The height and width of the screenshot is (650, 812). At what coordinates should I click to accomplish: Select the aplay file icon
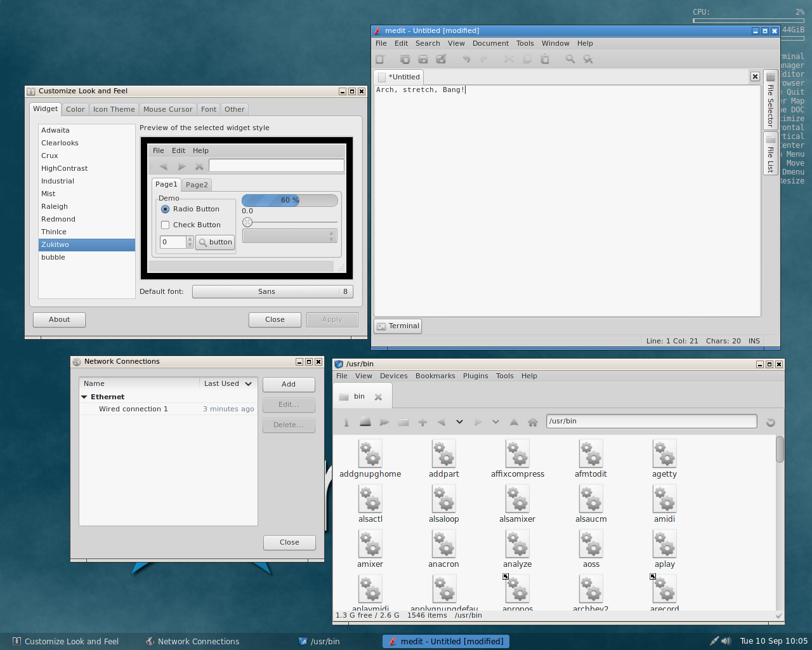point(665,544)
